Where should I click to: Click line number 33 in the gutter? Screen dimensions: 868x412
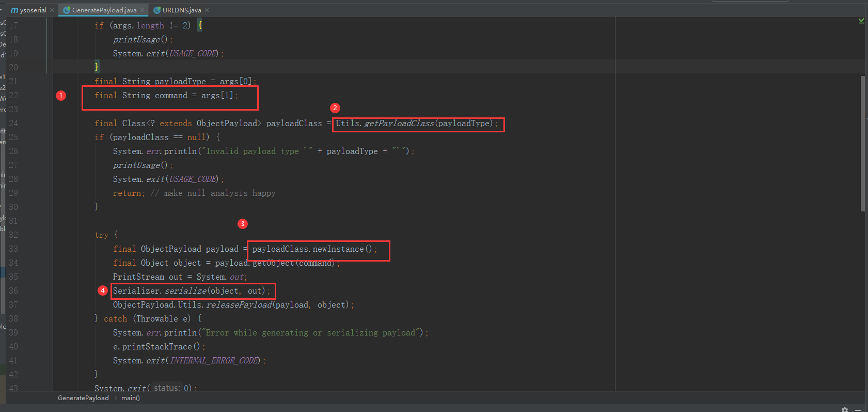click(13, 249)
